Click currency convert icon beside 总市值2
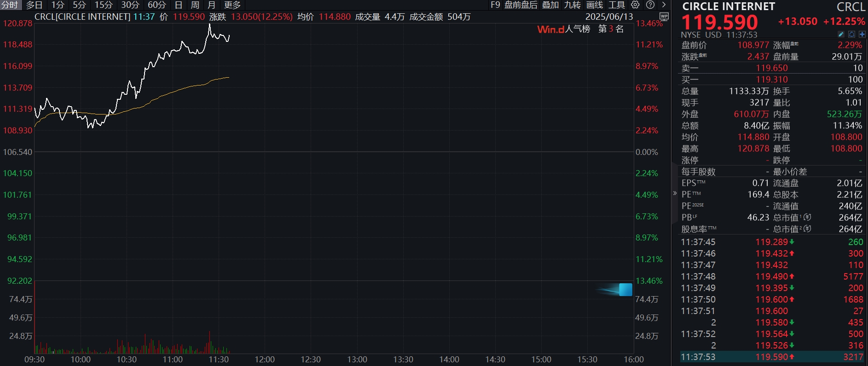 (807, 229)
